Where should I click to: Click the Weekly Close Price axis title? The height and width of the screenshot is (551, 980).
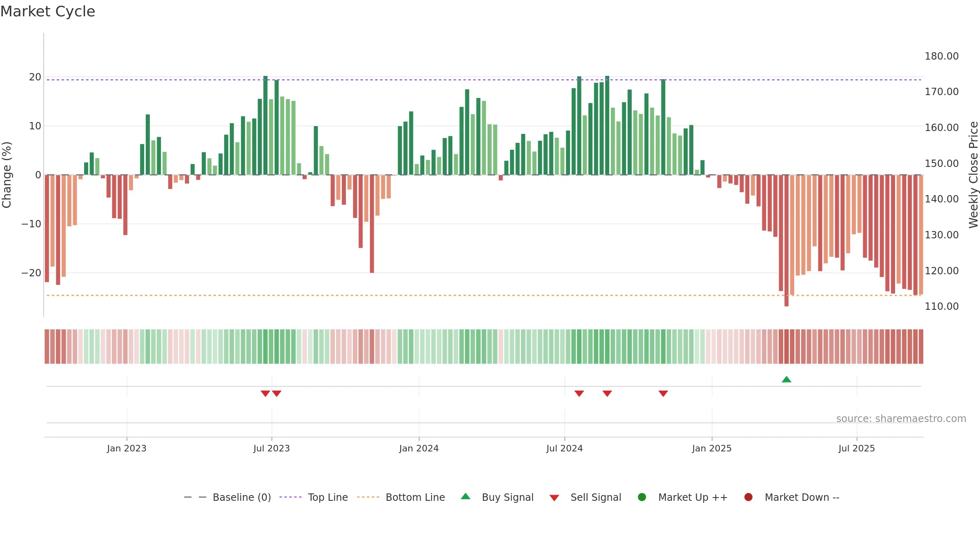click(973, 175)
